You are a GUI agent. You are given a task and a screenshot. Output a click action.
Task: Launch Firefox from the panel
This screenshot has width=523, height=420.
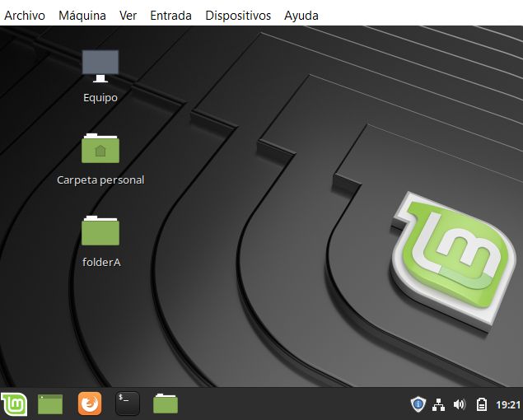pyautogui.click(x=90, y=404)
